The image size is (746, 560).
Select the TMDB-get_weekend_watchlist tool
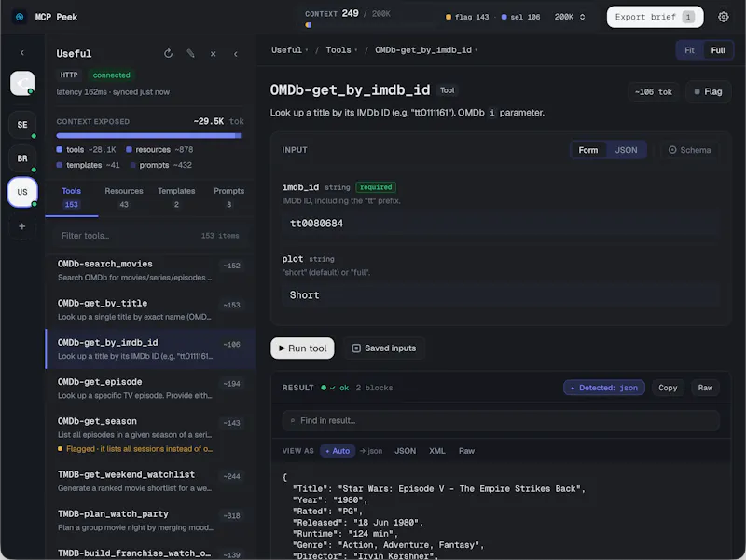pyautogui.click(x=150, y=481)
